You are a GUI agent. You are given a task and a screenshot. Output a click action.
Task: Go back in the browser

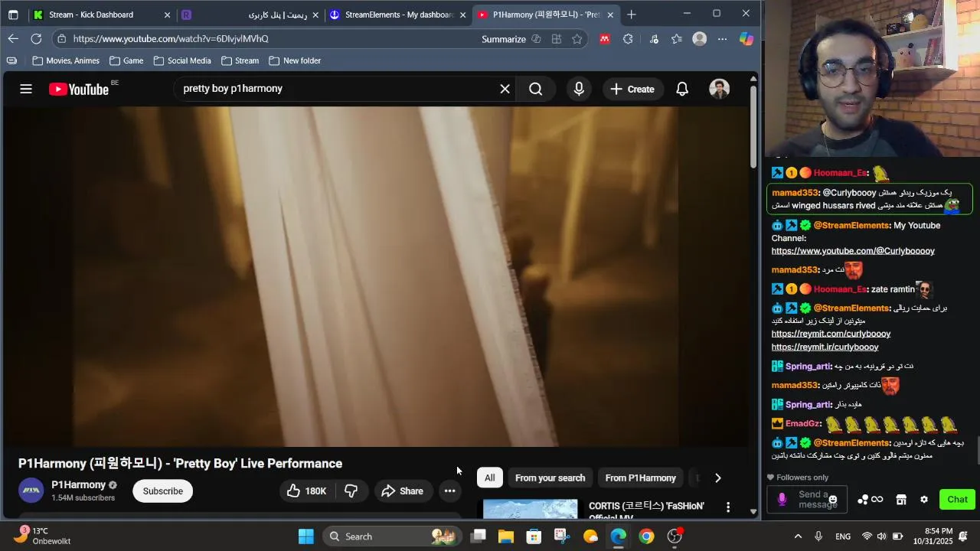coord(13,39)
